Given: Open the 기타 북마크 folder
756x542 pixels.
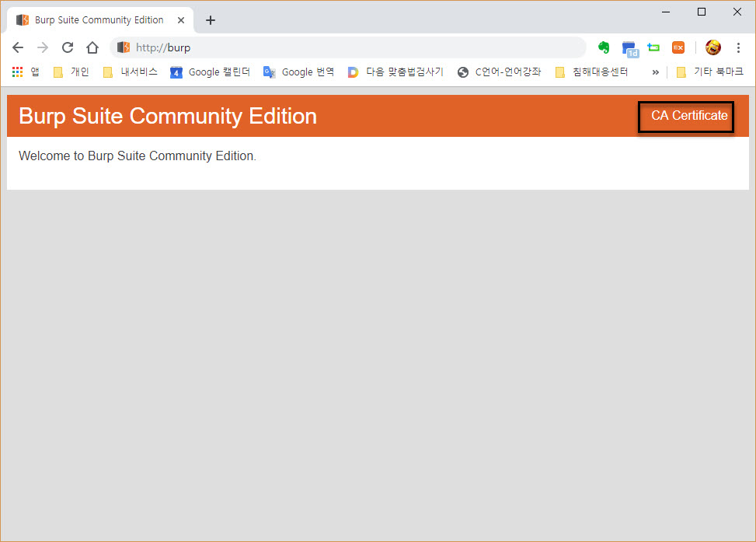Looking at the screenshot, I should [709, 72].
